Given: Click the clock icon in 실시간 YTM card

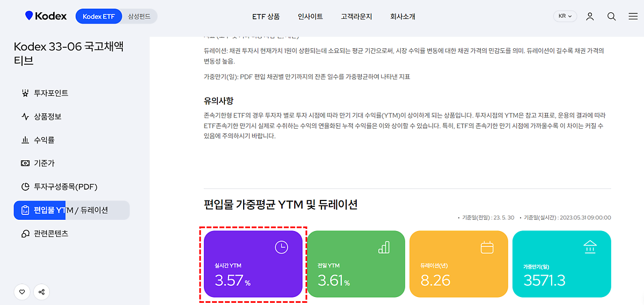Looking at the screenshot, I should pos(281,247).
